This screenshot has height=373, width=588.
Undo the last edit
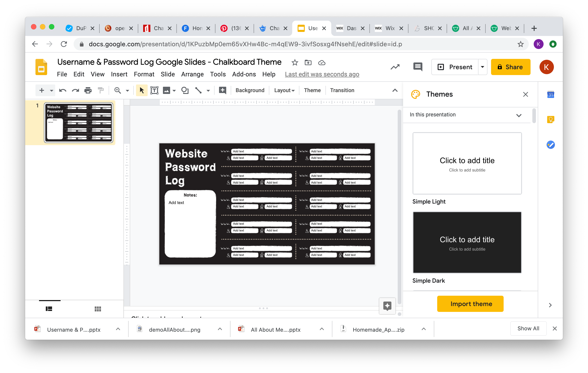63,90
